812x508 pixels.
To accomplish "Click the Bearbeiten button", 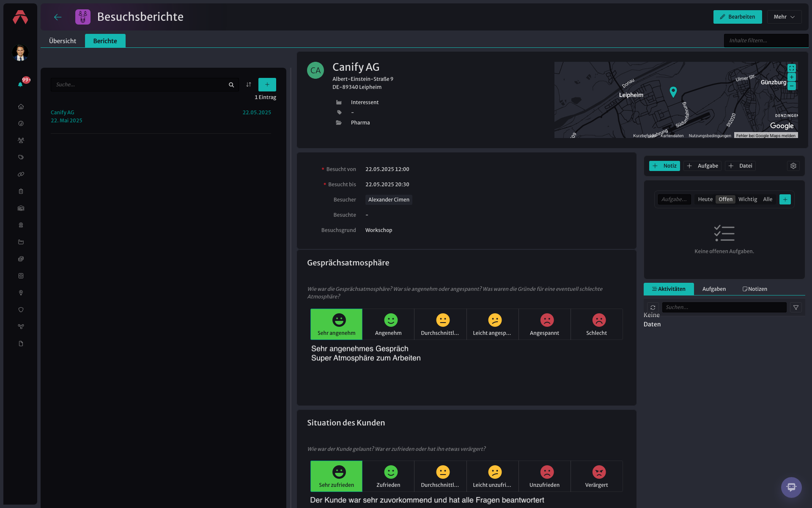I will 738,17.
